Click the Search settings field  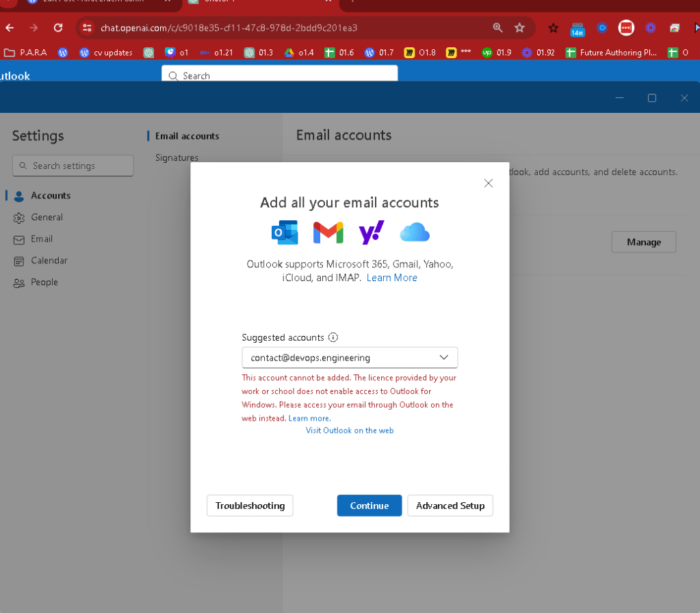click(73, 166)
